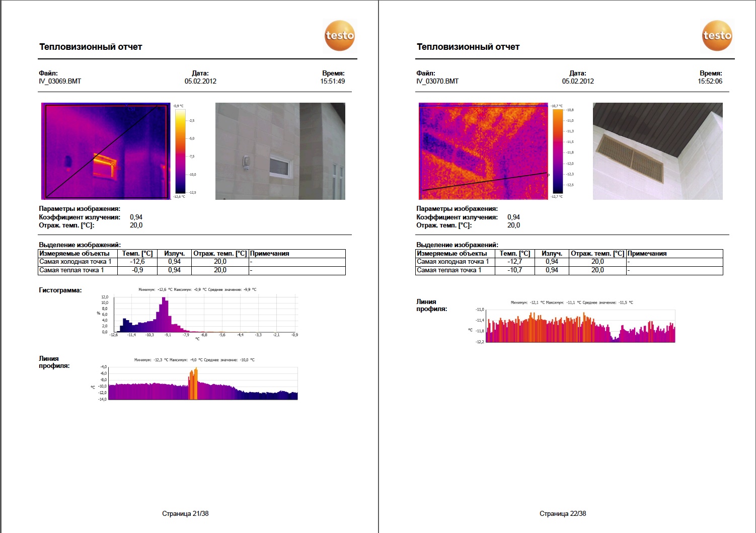
Task: Click the time value 15:52:06
Action: (710, 81)
